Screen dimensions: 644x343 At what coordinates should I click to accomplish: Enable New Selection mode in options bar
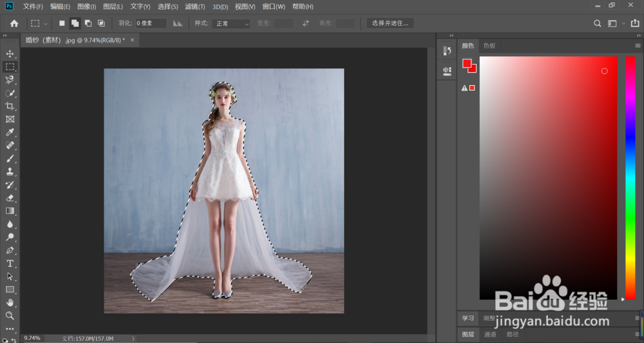click(62, 23)
